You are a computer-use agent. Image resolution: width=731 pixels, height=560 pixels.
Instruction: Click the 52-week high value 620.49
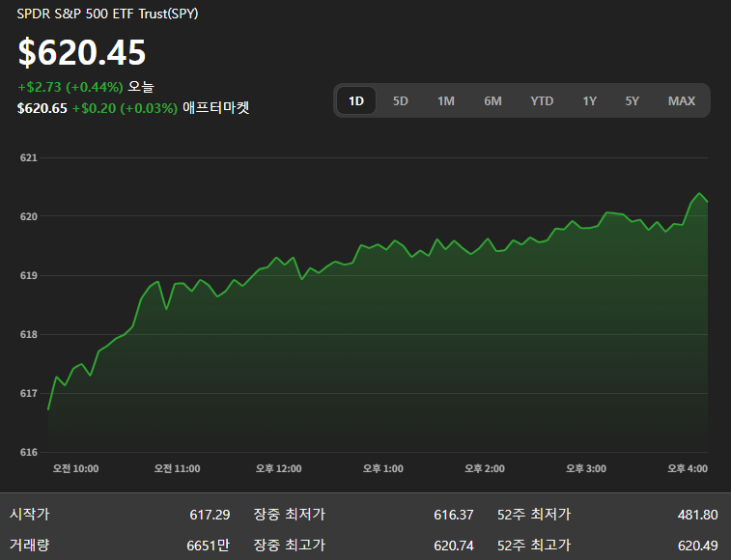click(697, 546)
